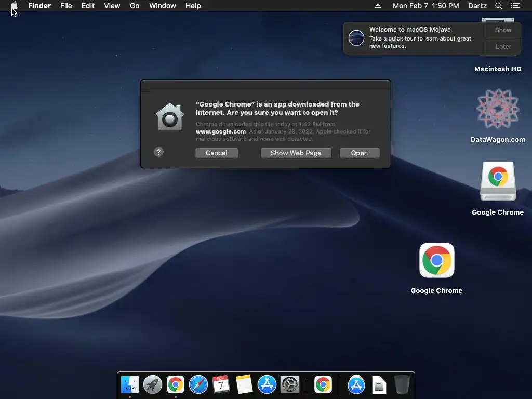Click the Welcome to macOS Mojave text
This screenshot has width=532, height=399.
coord(410,30)
